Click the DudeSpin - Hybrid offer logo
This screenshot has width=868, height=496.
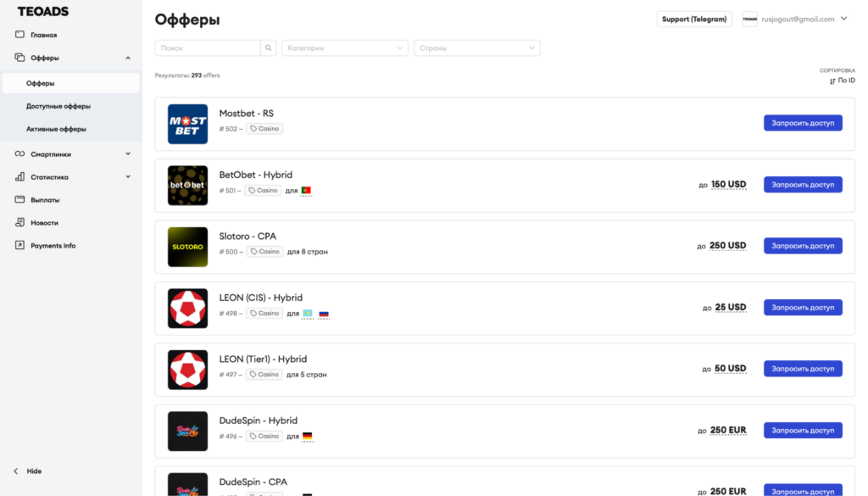187,432
